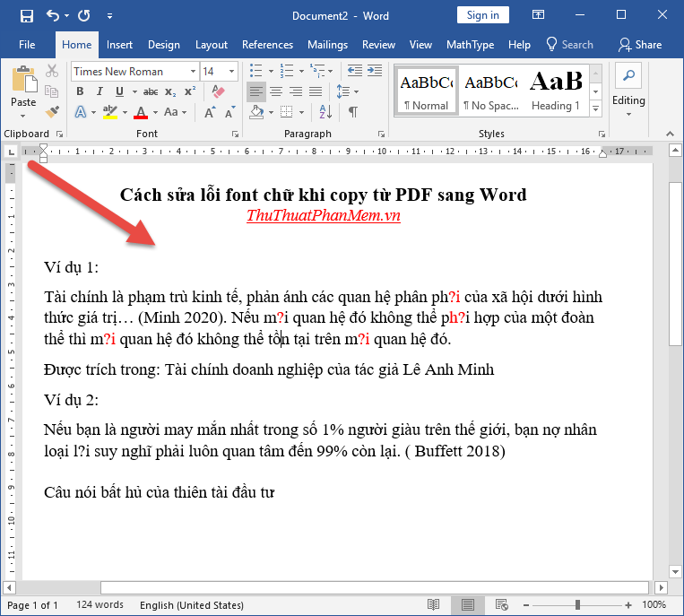Switch to the Design tab
The image size is (684, 616).
pos(163,45)
